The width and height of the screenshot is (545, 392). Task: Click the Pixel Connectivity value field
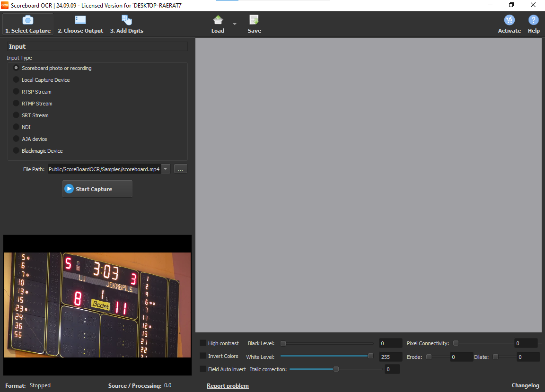[526, 343]
